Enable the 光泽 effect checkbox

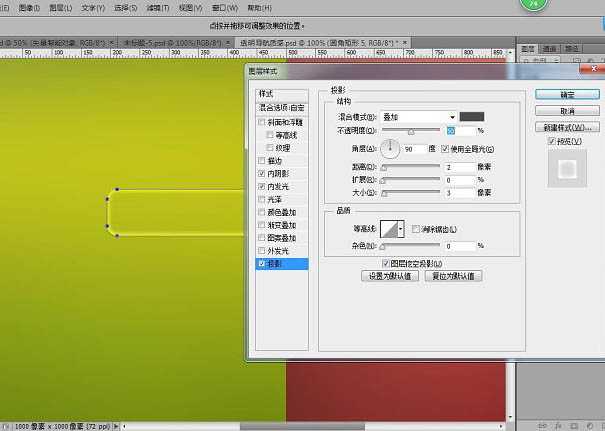(x=261, y=199)
